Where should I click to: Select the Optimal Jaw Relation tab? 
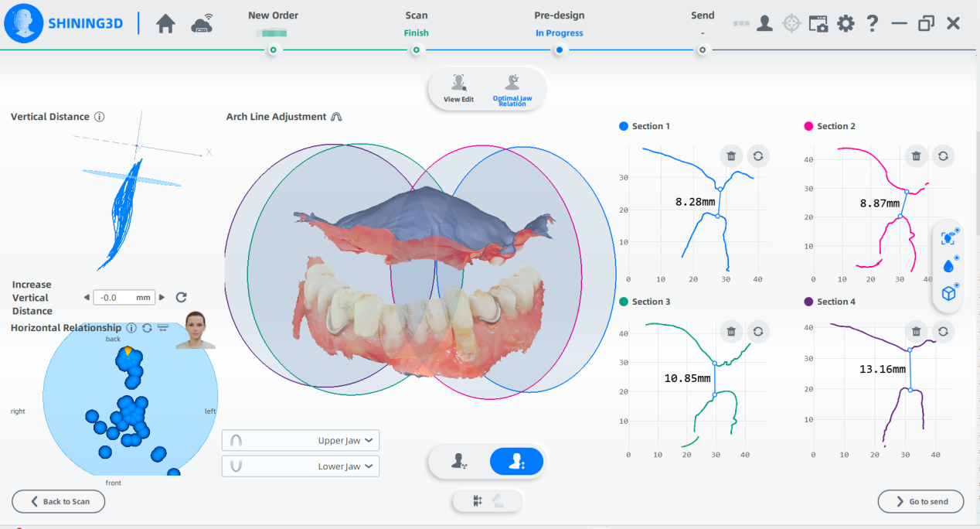pos(512,88)
